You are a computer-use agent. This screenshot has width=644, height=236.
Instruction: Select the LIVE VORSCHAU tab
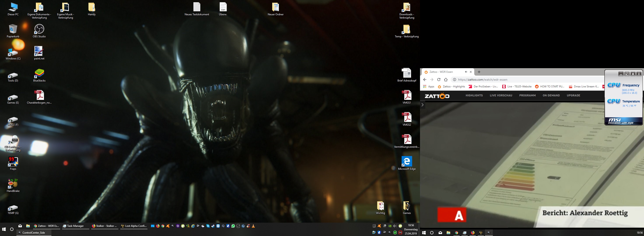(x=501, y=95)
